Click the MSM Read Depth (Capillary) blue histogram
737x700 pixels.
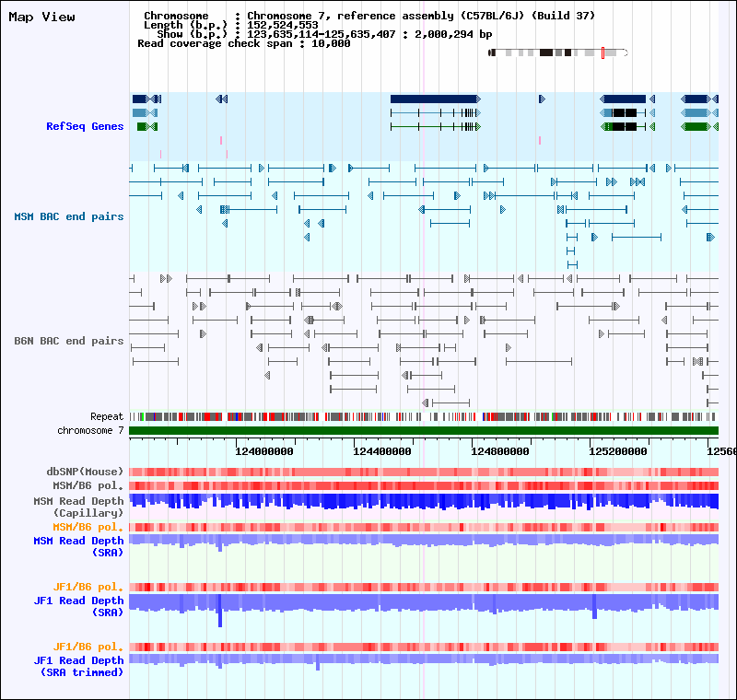(424, 501)
